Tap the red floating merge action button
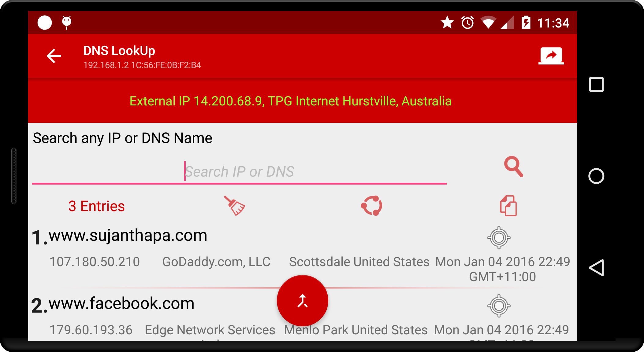 (303, 301)
